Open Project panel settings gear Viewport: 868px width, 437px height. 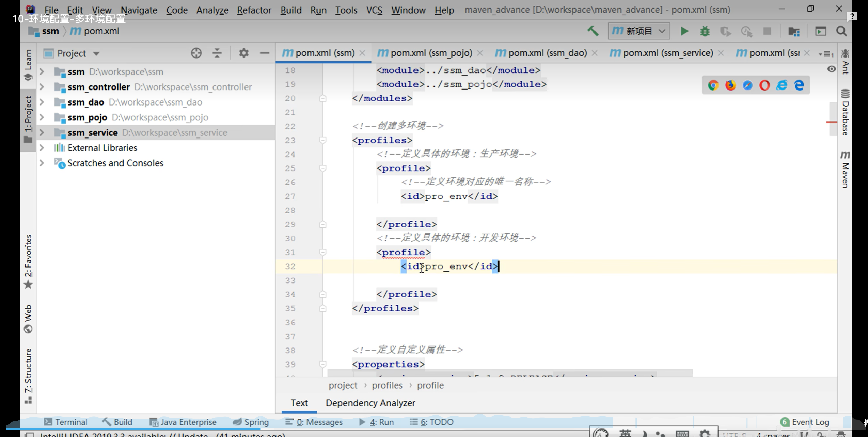pyautogui.click(x=243, y=53)
